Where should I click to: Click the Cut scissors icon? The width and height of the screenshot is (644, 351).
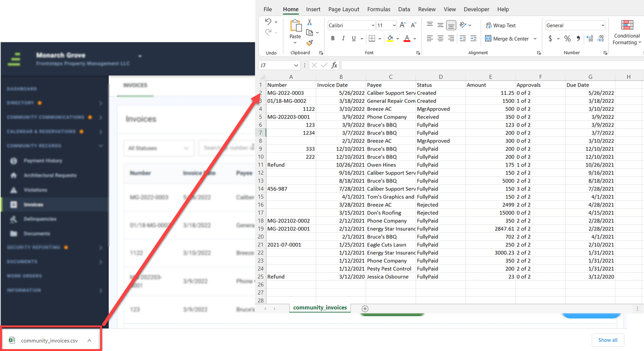(310, 22)
